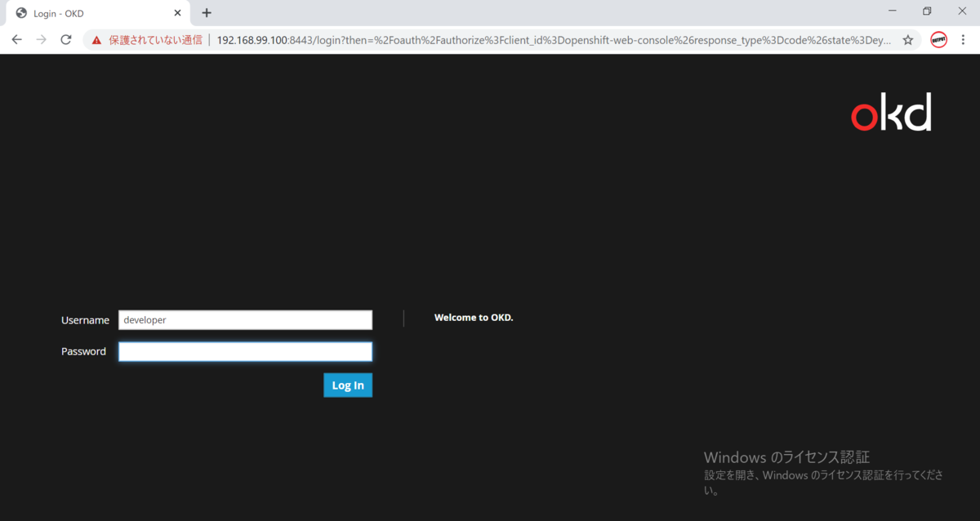Open a new tab with plus button
Screen dimensions: 980x521
coord(207,13)
